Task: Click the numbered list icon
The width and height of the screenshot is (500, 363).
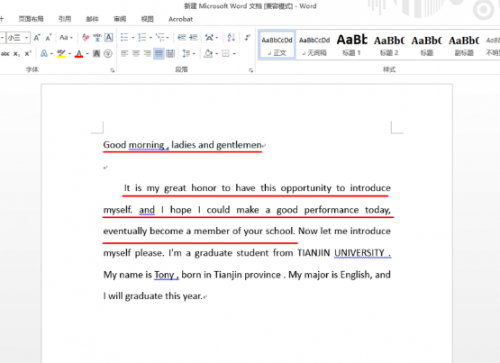Action: click(x=142, y=37)
